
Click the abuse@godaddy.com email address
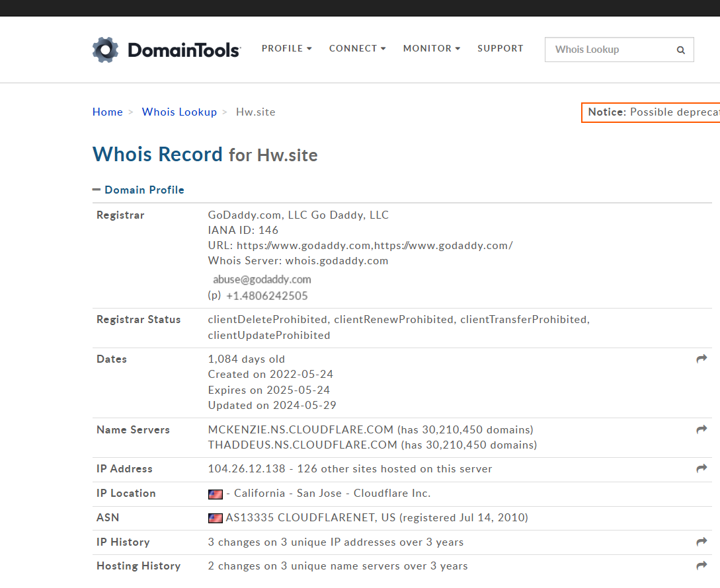[262, 279]
